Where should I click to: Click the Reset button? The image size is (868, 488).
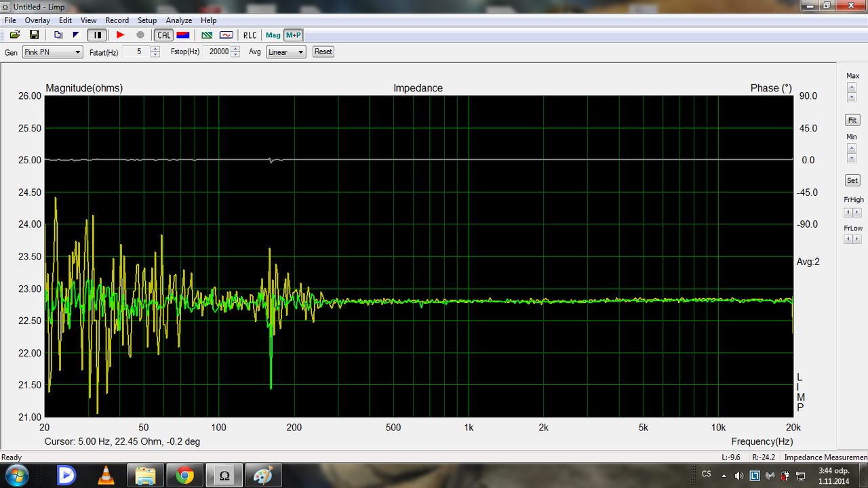pos(323,52)
